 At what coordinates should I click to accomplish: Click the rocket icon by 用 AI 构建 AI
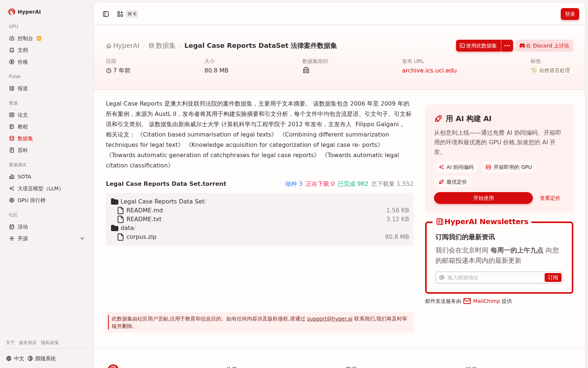(438, 118)
